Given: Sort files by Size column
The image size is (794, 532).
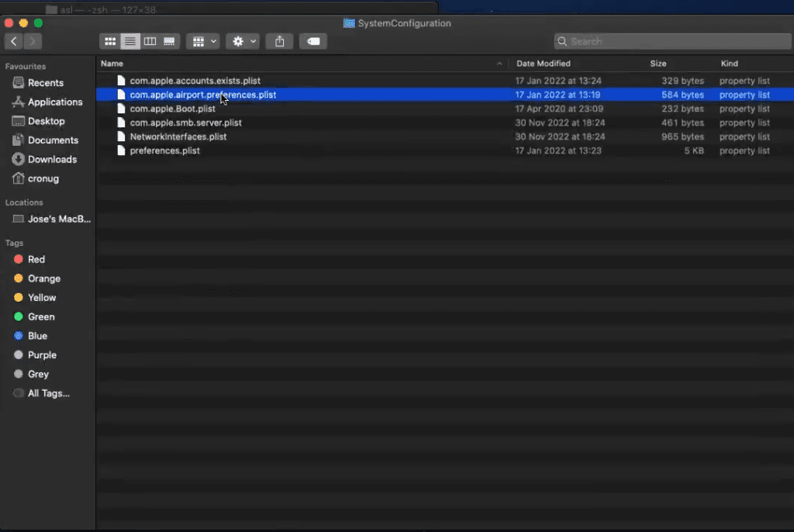Looking at the screenshot, I should (658, 64).
